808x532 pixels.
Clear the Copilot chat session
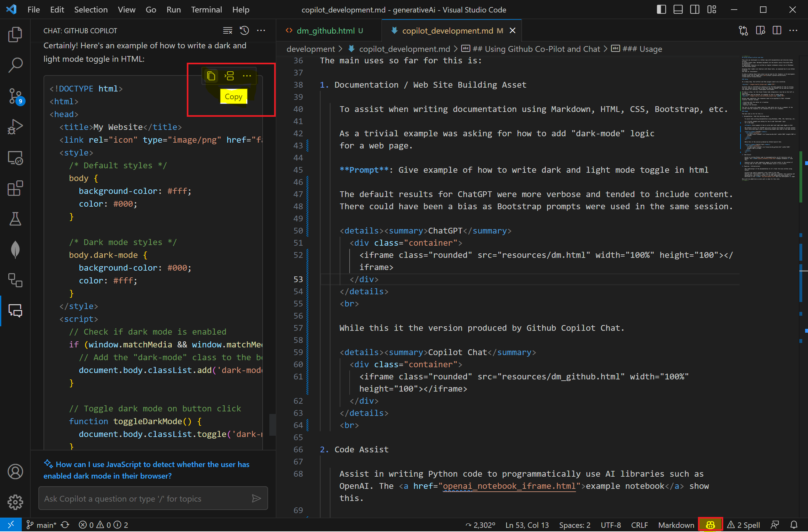pyautogui.click(x=228, y=31)
